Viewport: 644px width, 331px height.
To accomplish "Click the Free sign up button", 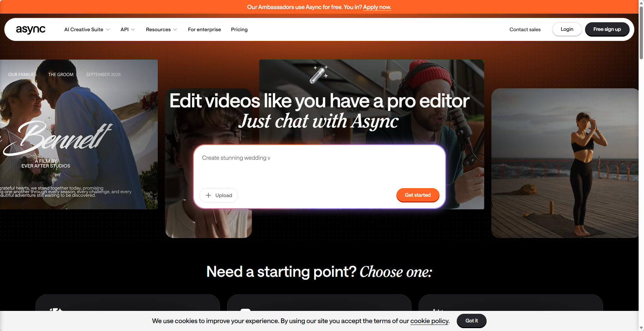I will tap(607, 29).
